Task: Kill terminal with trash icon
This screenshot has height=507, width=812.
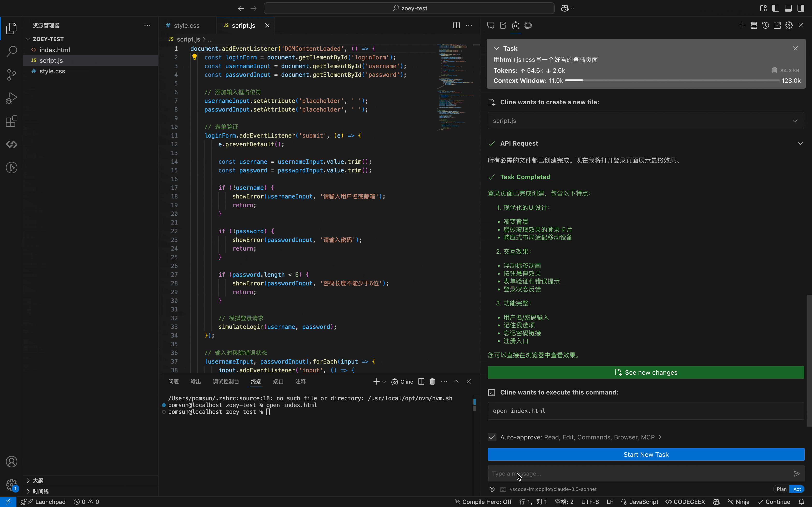Action: [x=432, y=382]
